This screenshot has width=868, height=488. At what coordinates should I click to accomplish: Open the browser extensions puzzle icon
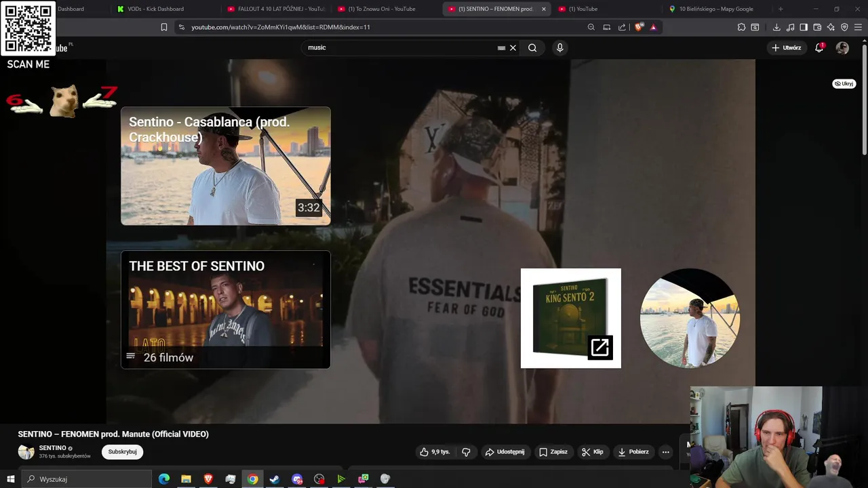741,27
